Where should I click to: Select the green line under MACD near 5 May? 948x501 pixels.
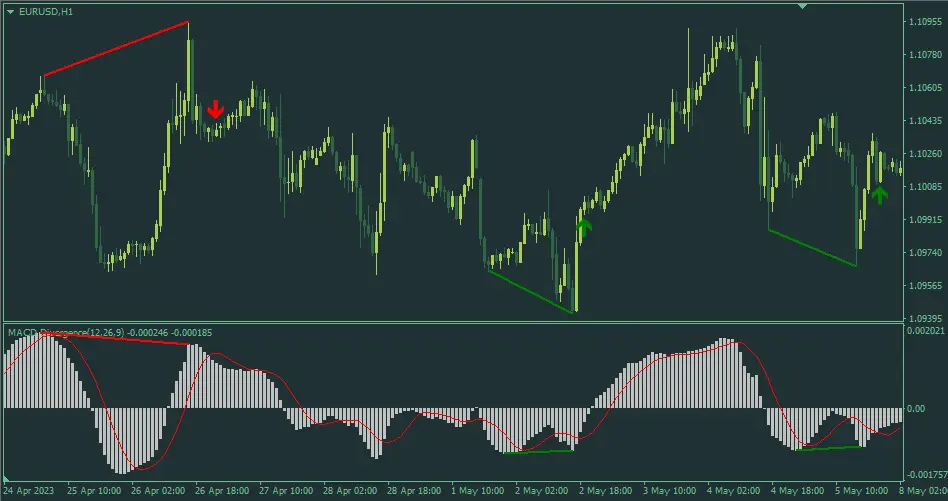coord(829,448)
